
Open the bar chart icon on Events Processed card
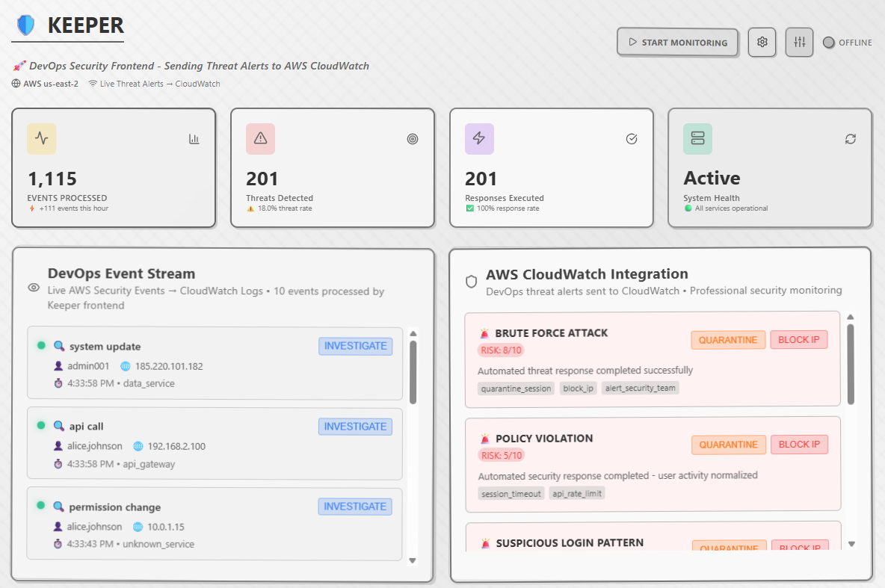click(194, 139)
